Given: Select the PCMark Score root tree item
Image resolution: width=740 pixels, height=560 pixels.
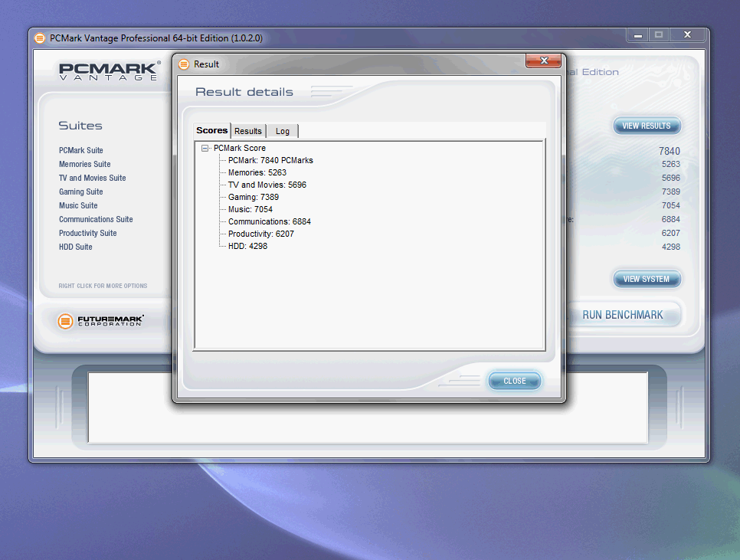Looking at the screenshot, I should click(239, 148).
